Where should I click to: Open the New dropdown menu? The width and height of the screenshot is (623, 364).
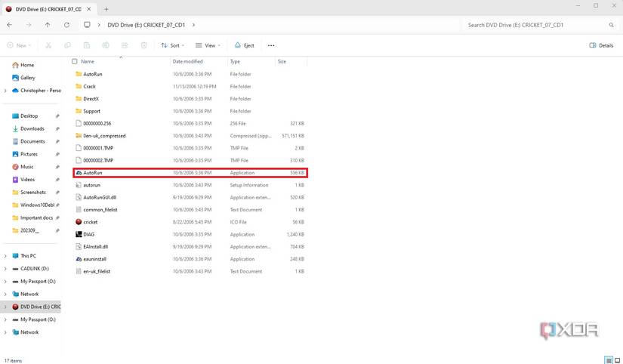coord(19,45)
